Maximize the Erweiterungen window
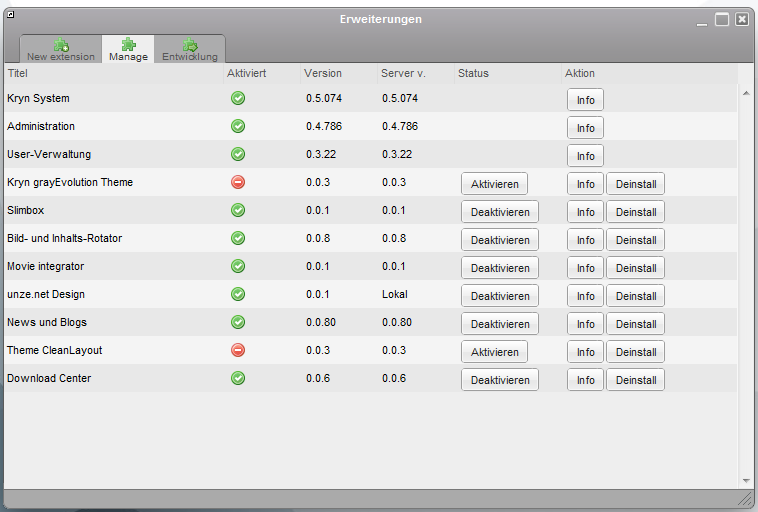The width and height of the screenshot is (758, 512). coord(722,19)
